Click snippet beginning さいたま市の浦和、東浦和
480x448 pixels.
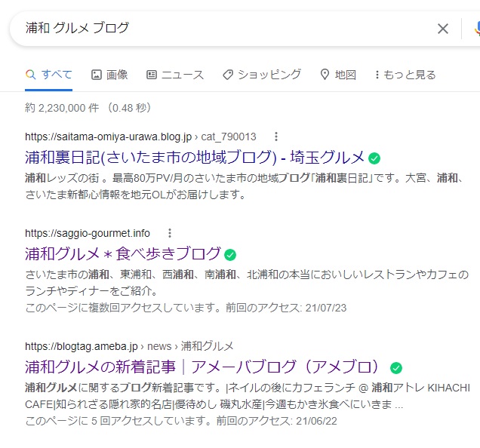point(247,282)
